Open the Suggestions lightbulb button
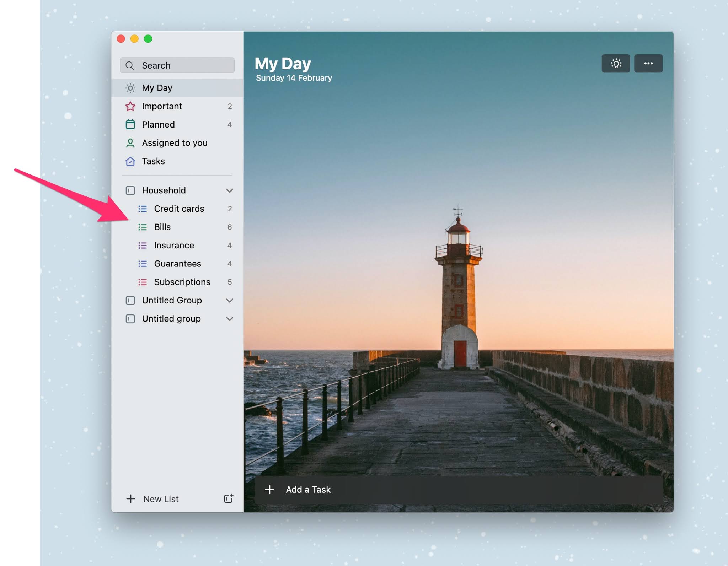 pyautogui.click(x=615, y=64)
